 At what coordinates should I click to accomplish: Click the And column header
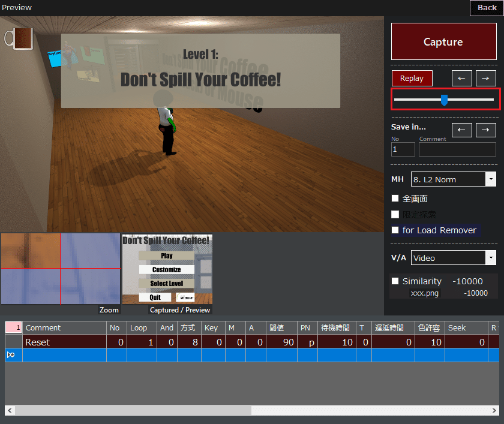coord(167,327)
